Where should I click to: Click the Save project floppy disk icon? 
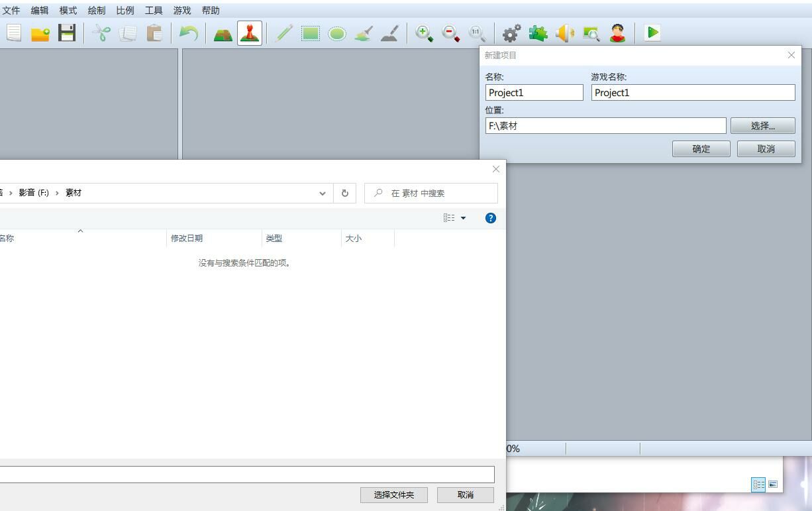67,33
